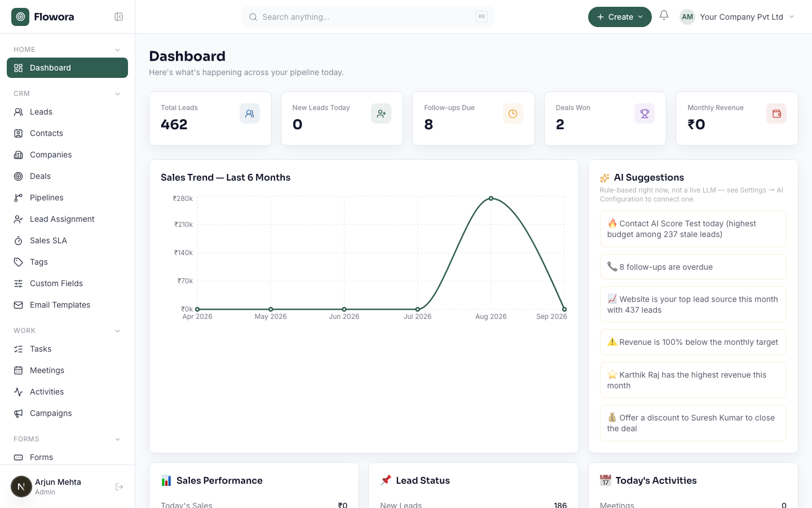
Task: Open notifications bell icon
Action: (664, 16)
